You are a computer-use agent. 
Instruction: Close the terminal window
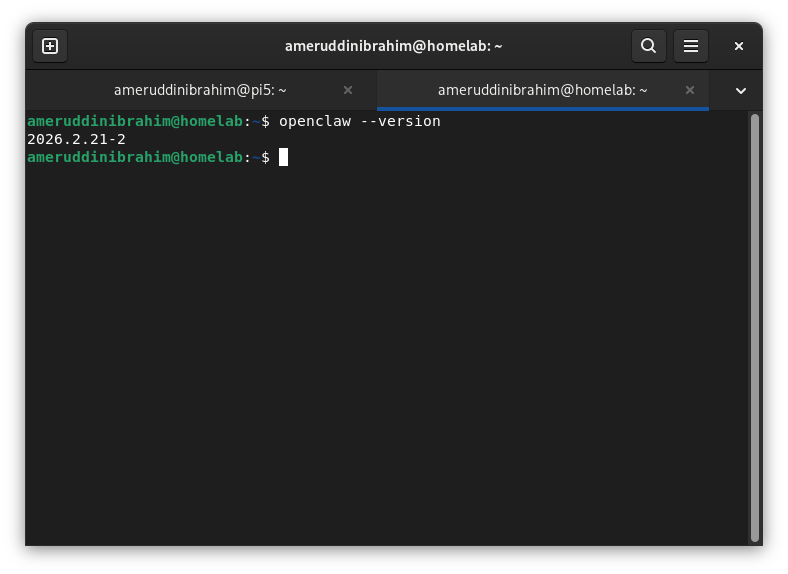[739, 46]
